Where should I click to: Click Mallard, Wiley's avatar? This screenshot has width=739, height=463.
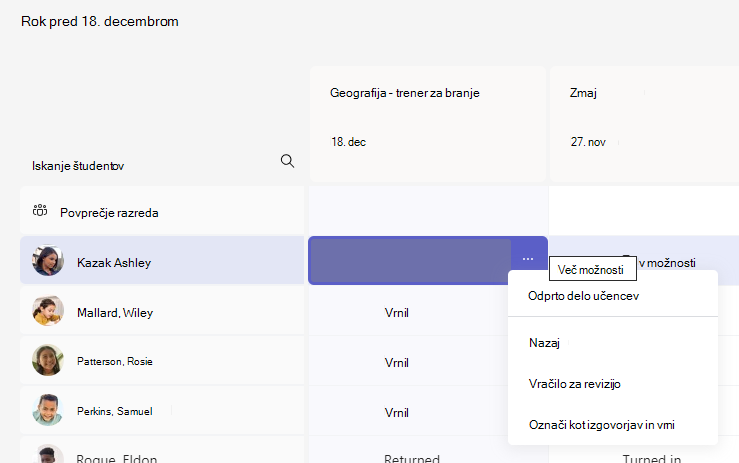coord(48,311)
